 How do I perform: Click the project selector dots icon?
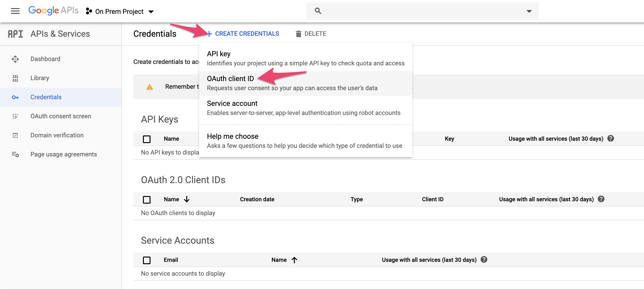(89, 11)
